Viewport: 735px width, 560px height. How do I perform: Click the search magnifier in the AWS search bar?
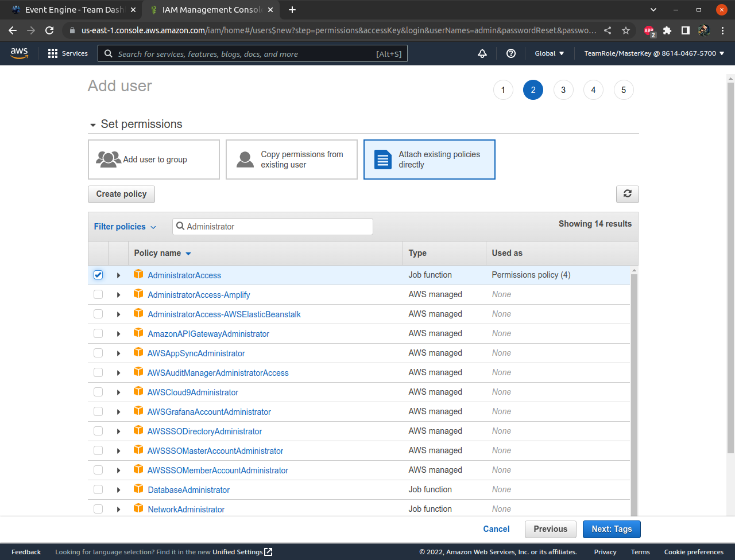(x=109, y=53)
